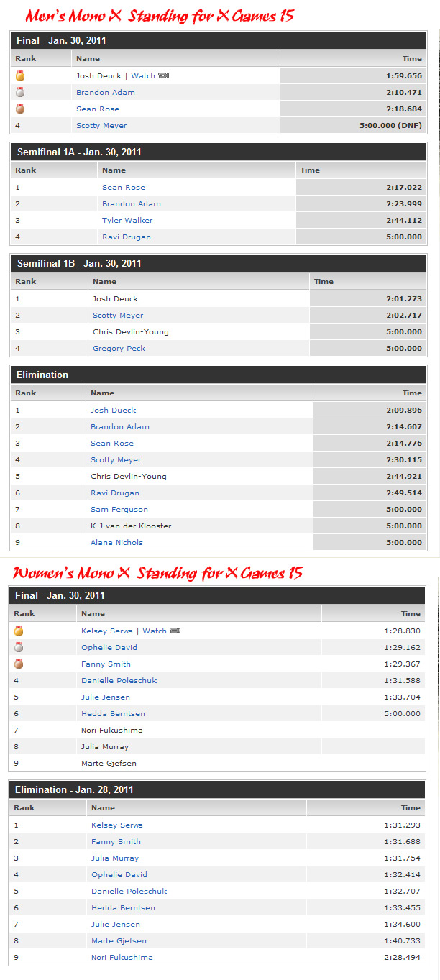Click the silver medal icon beside Ophelie David
Screen dimensions: 440x980
19,647
